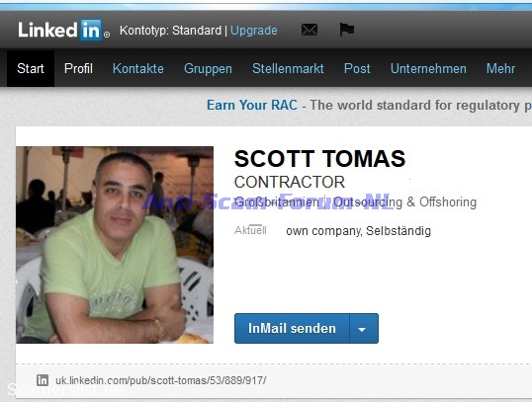Open the notifications flag icon
Viewport: 532px width, 402px height.
pyautogui.click(x=347, y=30)
